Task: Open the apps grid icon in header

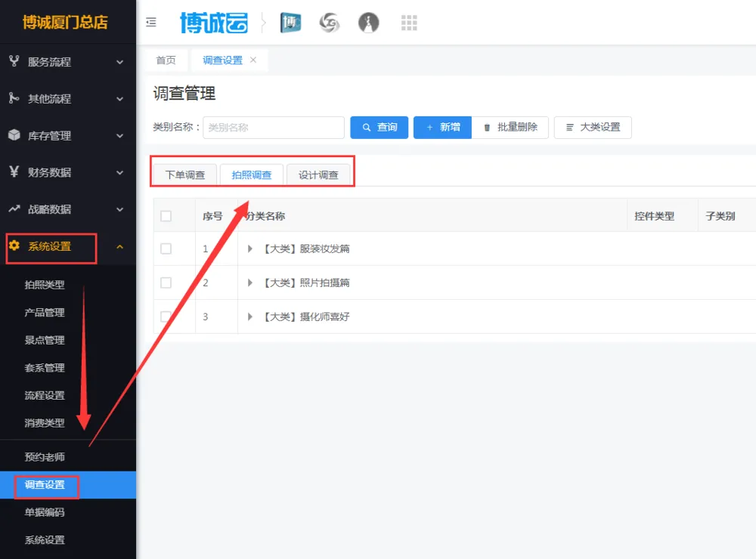Action: click(409, 23)
